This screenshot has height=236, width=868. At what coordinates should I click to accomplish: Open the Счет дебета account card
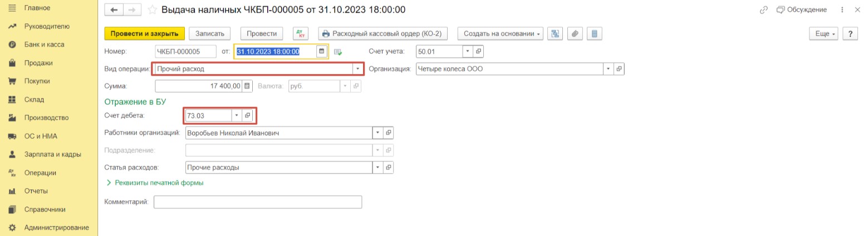pyautogui.click(x=248, y=115)
